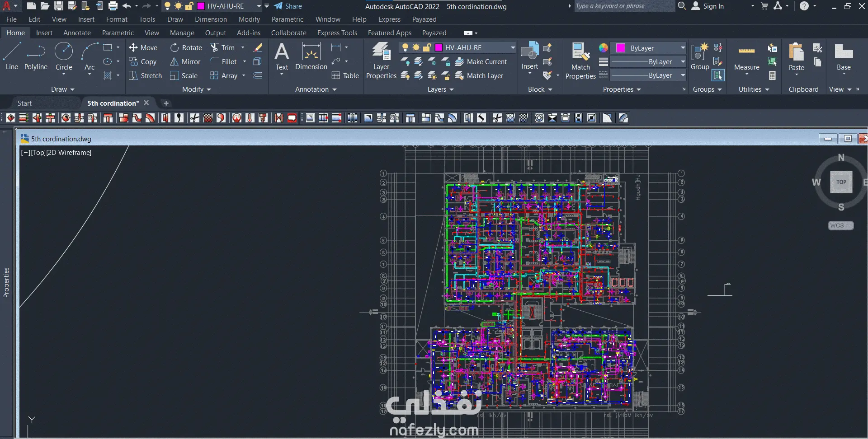
Task: Click the Share link
Action: pos(288,6)
